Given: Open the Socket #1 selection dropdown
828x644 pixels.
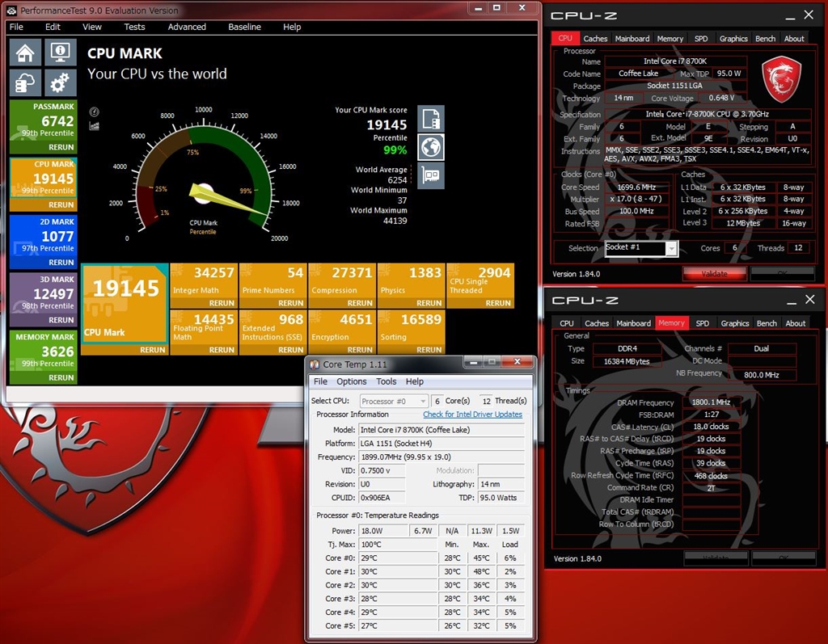Looking at the screenshot, I should coord(640,248).
